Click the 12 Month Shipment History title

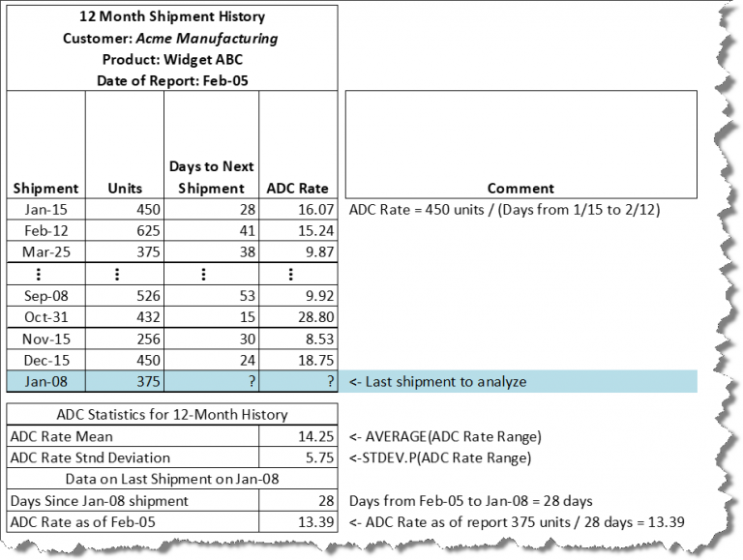point(171,16)
